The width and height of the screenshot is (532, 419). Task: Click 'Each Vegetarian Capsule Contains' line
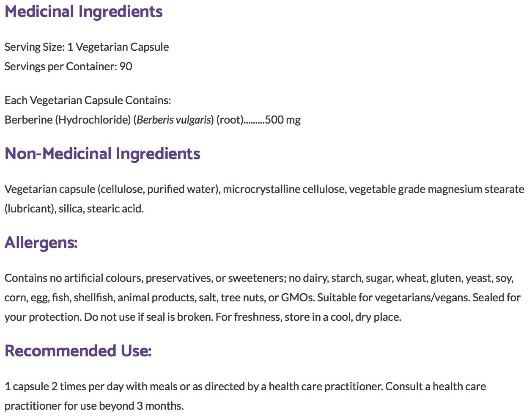point(88,100)
